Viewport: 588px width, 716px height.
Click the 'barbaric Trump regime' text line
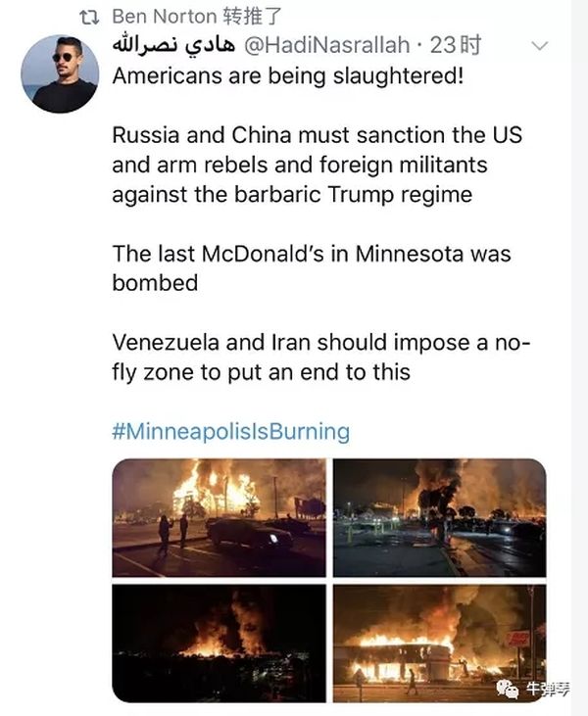pos(292,194)
